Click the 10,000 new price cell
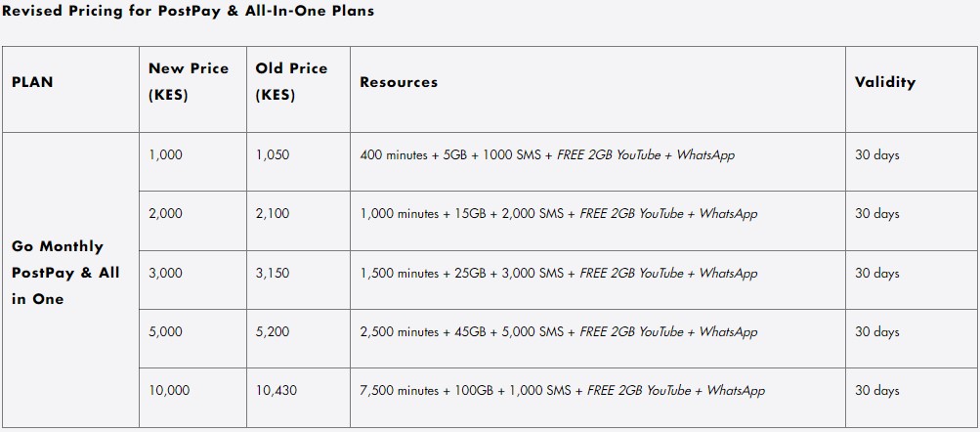 click(x=169, y=391)
